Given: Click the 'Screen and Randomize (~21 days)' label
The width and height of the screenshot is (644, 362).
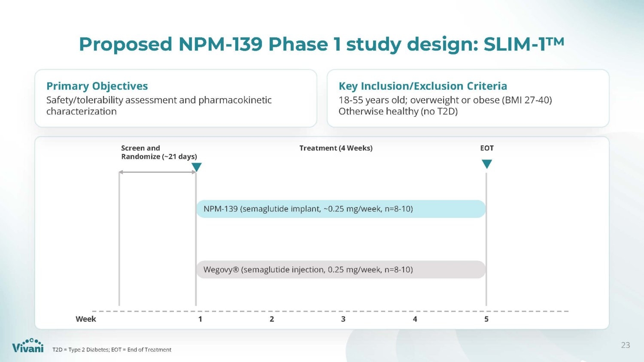Looking at the screenshot, I should coord(159,152).
